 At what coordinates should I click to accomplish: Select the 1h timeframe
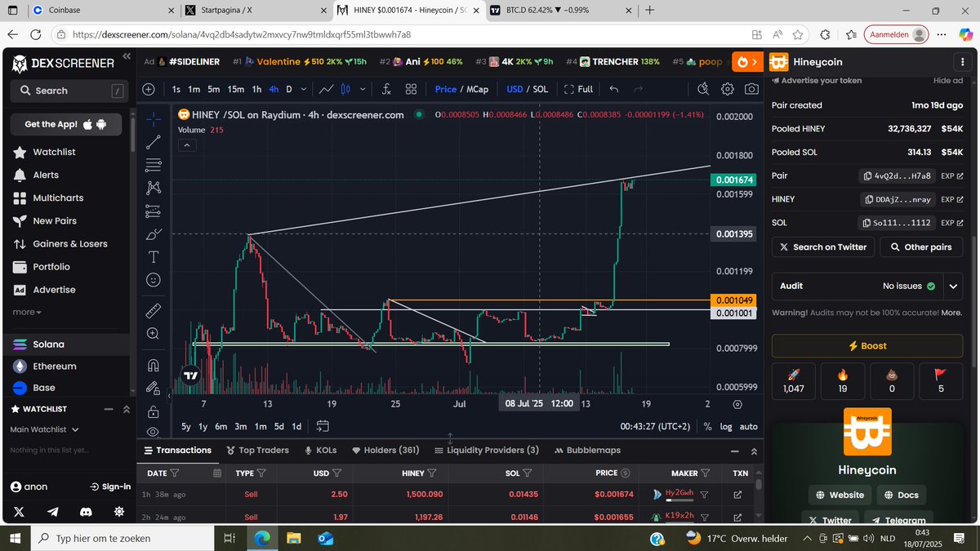point(256,89)
